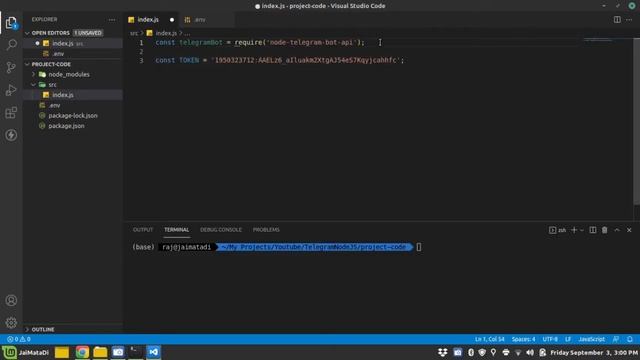
Task: Place cursor on the TOKEN line
Action: pyautogui.click(x=279, y=60)
